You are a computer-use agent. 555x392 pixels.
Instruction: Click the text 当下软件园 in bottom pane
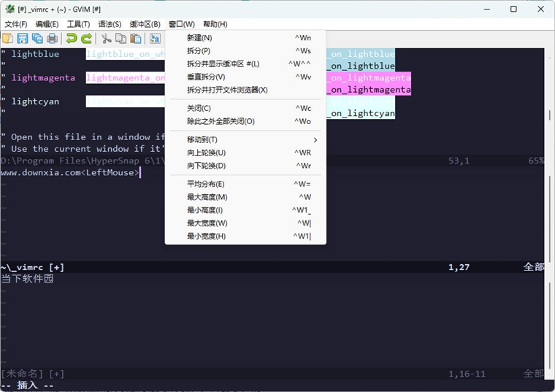(x=27, y=279)
